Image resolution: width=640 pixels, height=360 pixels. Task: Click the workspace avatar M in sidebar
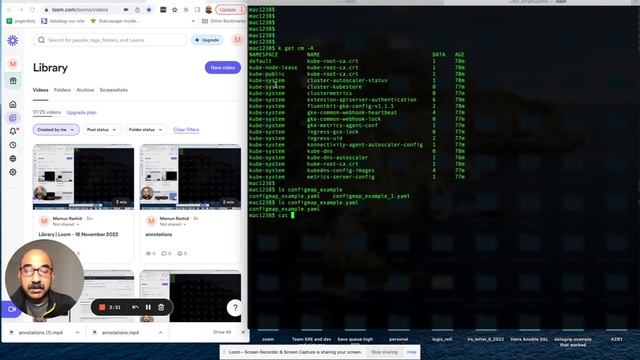(x=13, y=64)
